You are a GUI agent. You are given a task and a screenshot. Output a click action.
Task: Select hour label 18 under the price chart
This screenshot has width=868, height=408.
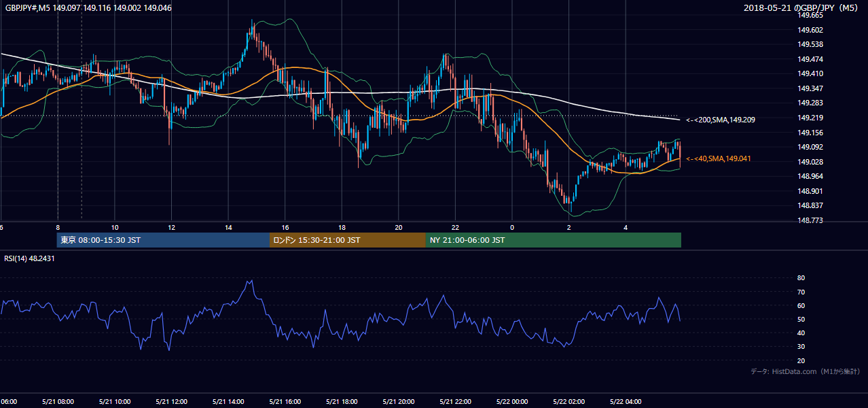click(x=342, y=228)
